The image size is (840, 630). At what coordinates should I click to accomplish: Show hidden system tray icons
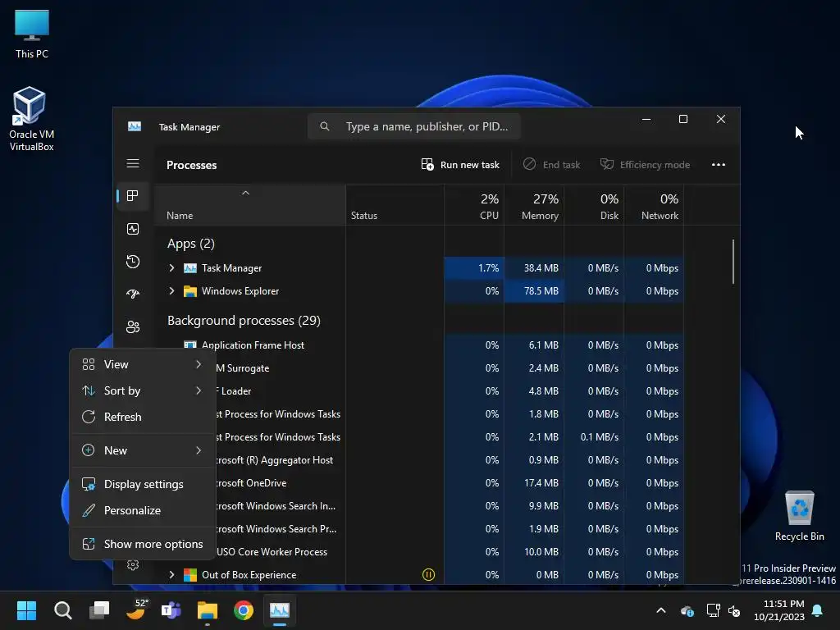[x=661, y=610]
